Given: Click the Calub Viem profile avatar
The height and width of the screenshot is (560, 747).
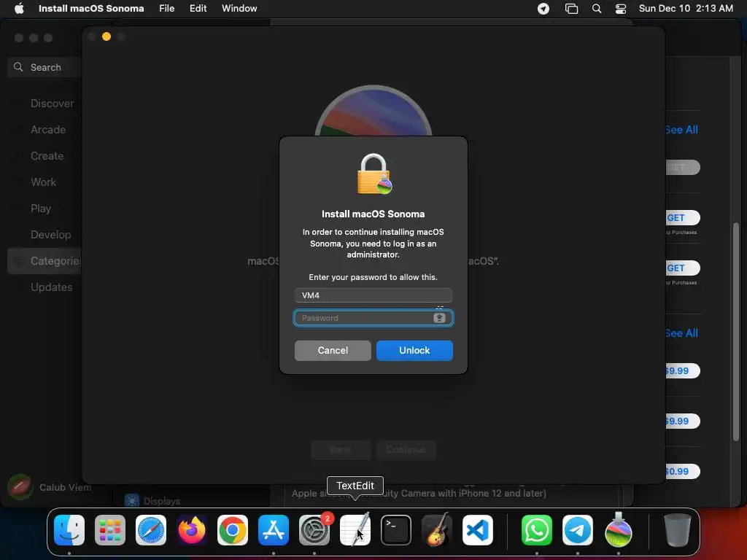Looking at the screenshot, I should pos(20,486).
